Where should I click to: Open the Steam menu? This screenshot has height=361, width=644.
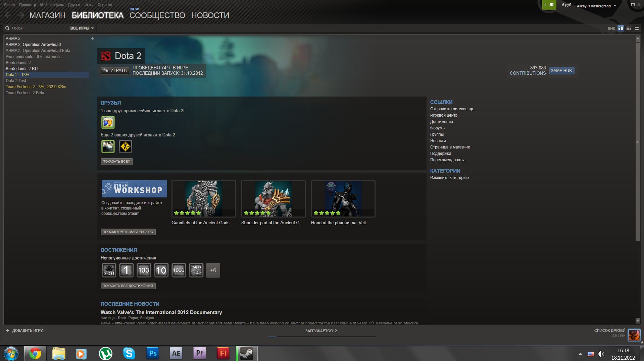point(9,5)
